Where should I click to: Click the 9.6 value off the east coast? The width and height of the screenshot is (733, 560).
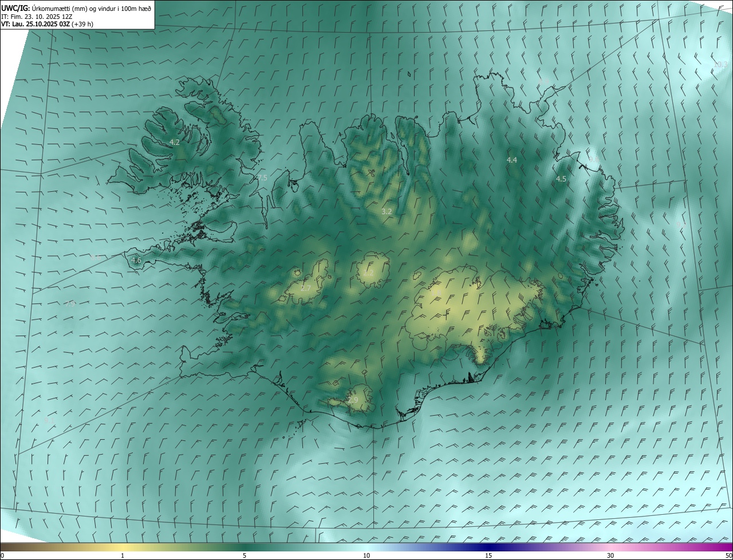point(593,159)
